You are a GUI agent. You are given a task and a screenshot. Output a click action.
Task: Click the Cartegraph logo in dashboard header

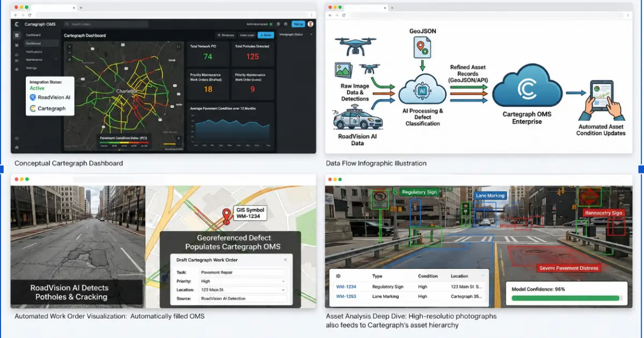click(17, 24)
